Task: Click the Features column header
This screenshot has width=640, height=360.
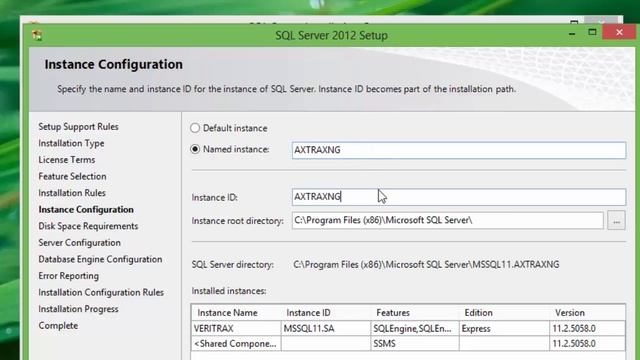Action: tap(415, 313)
